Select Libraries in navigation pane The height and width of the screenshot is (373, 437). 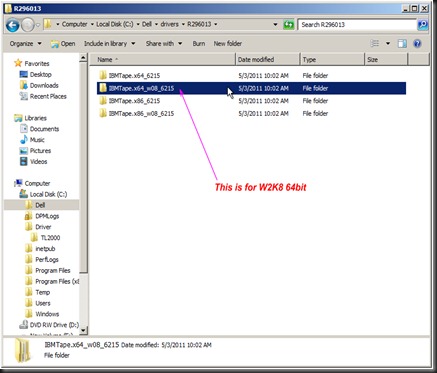pyautogui.click(x=35, y=118)
